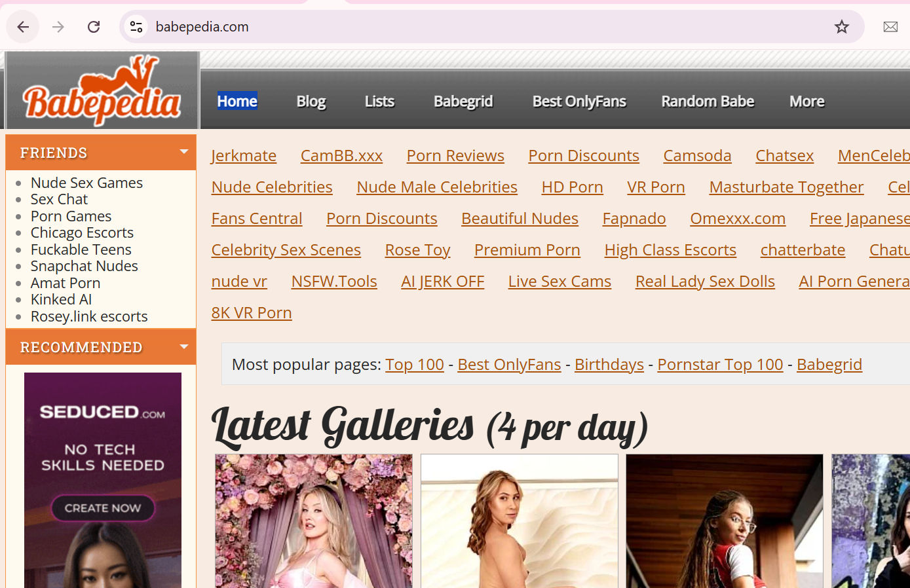
Task: Reload the current page
Action: (x=94, y=27)
